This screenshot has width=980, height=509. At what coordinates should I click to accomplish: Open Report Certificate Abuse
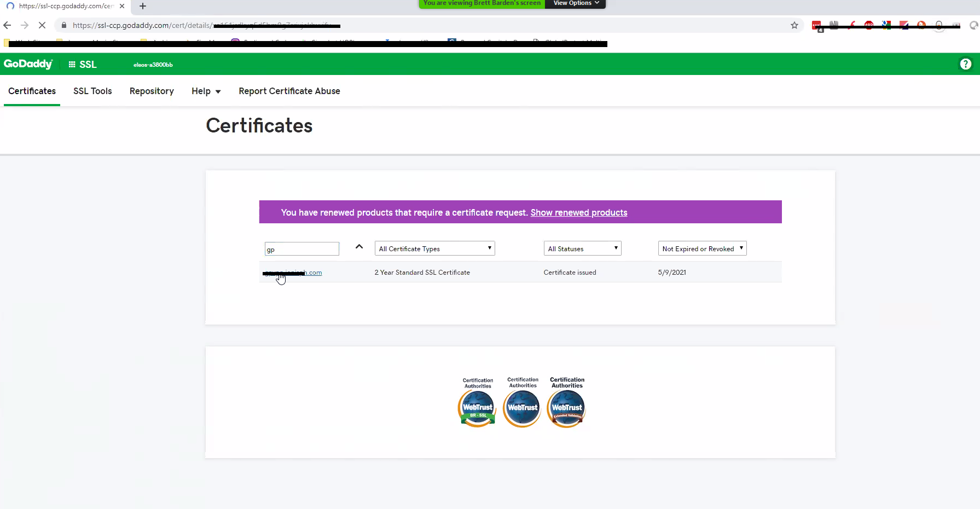289,91
